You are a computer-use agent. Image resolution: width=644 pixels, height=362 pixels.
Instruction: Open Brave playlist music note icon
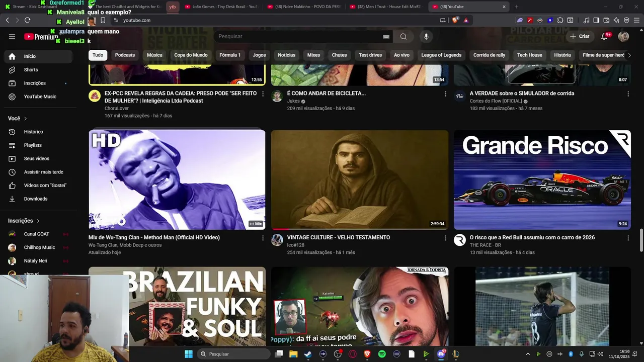pos(586,20)
